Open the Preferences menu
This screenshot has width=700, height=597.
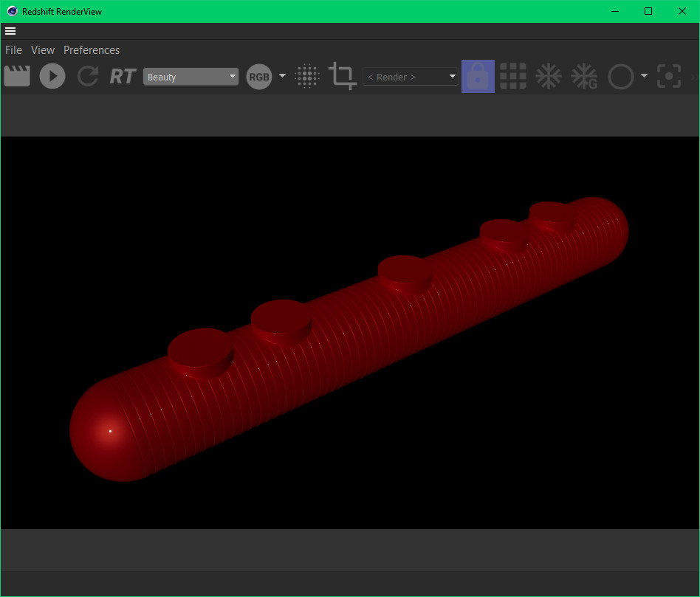[x=92, y=50]
